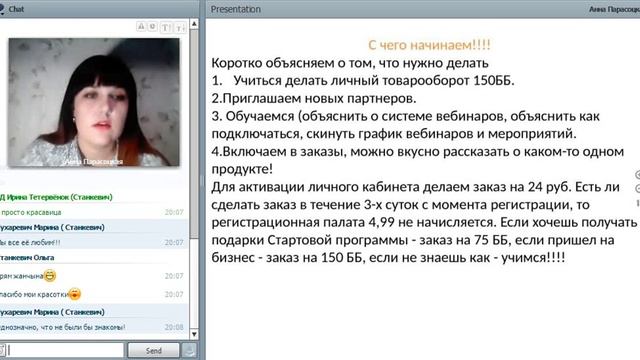Click the word 'продукте!' on the slide

point(242,169)
